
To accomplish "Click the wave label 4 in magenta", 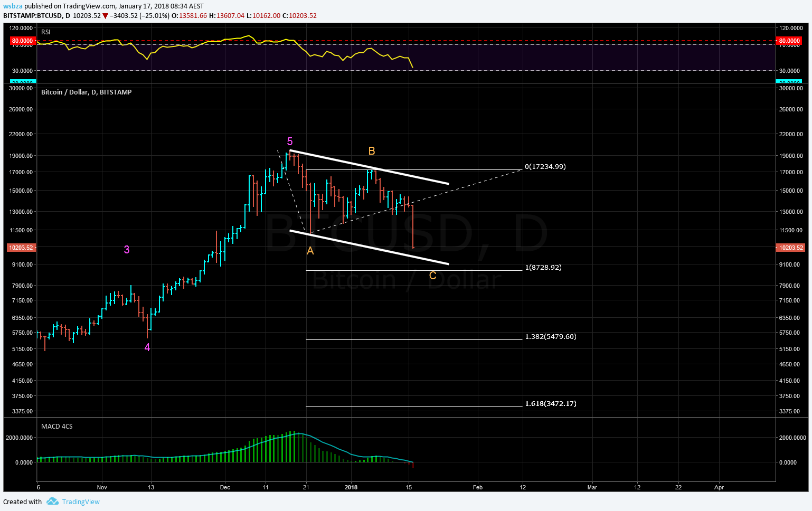I will pos(147,347).
